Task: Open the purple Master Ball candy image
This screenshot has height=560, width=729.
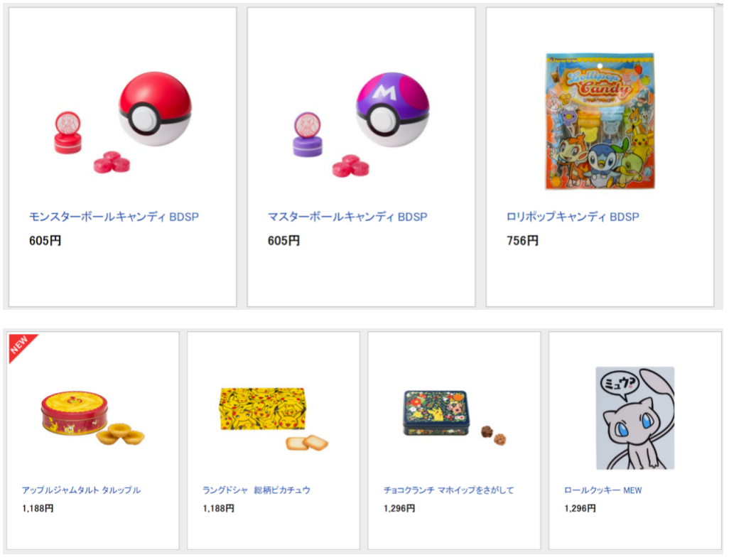Action: [361, 124]
